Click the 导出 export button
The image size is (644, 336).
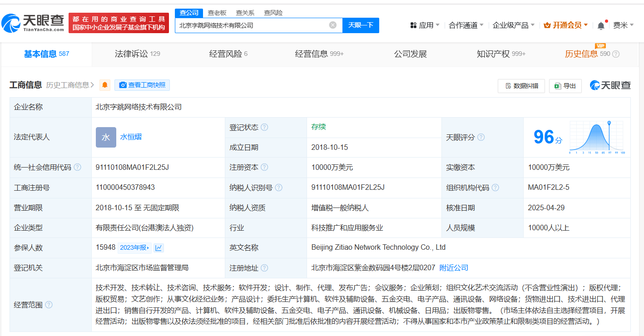point(565,86)
